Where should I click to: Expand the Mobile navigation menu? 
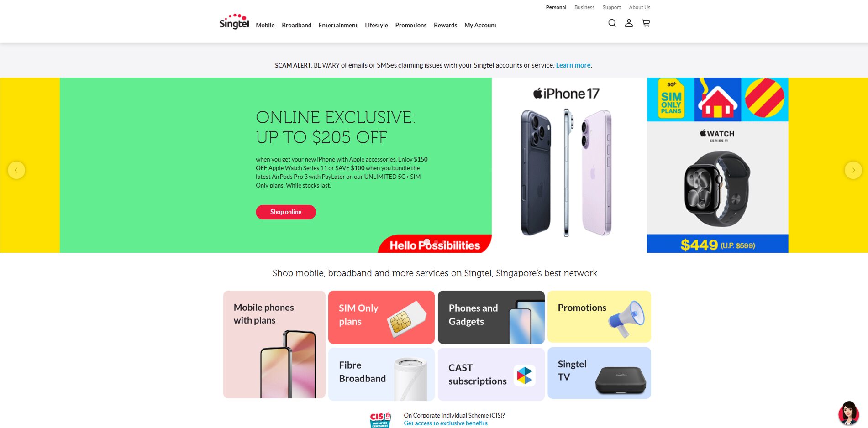pos(265,25)
